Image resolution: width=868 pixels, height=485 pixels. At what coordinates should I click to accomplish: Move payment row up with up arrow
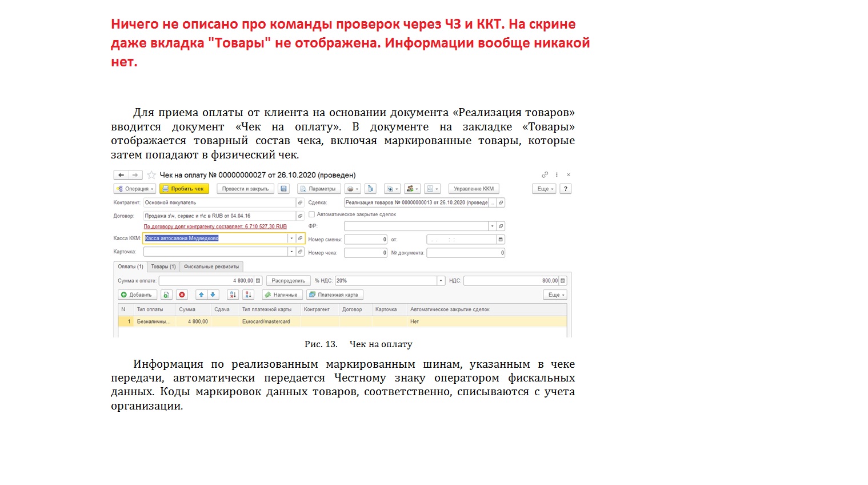201,295
